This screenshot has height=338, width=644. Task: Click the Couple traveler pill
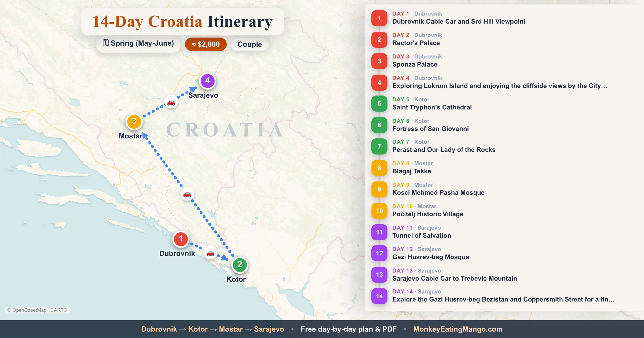[x=250, y=44]
